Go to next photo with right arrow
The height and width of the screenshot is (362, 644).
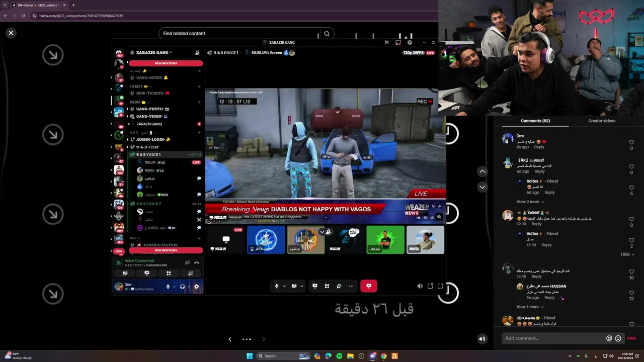click(263, 339)
